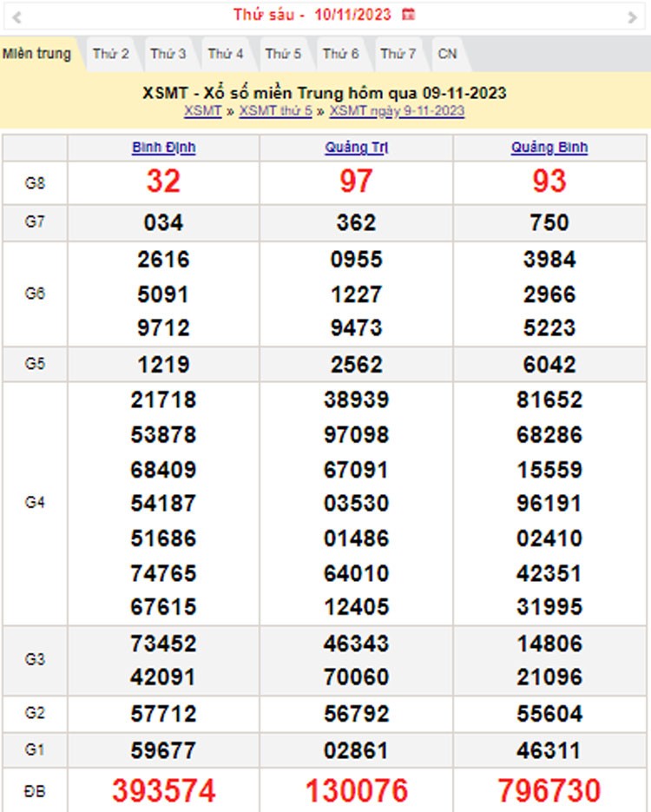The height and width of the screenshot is (812, 651).
Task: Click the next day arrow
Action: (632, 17)
